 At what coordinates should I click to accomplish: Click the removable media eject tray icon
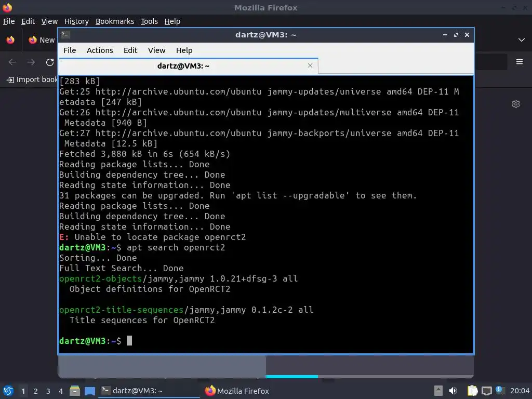coord(438,391)
